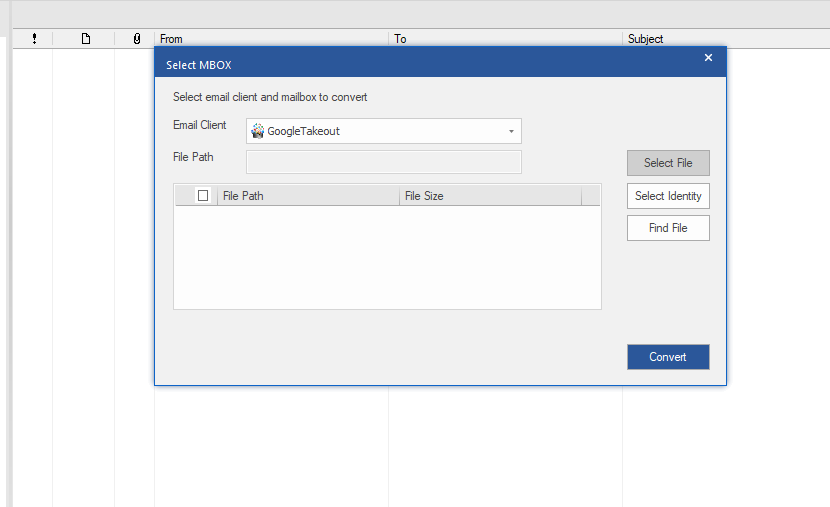Click the GoogleTakeout icon in Email Client box
Viewport: 830px width, 507px height.
click(x=258, y=131)
